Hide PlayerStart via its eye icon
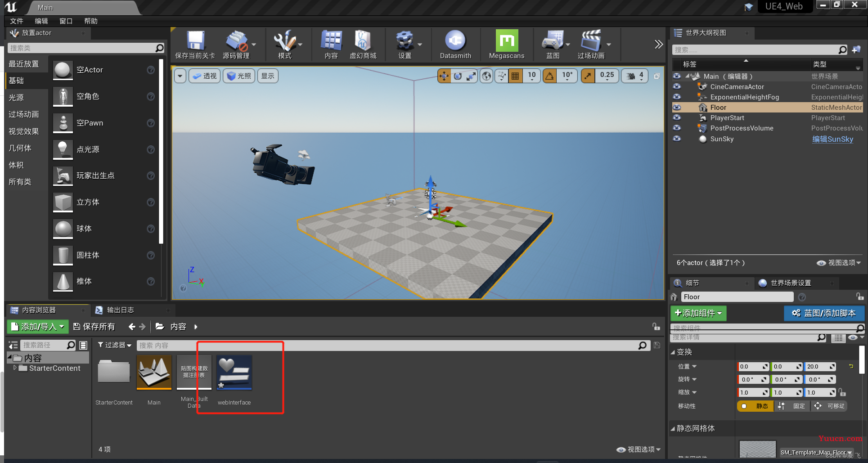The width and height of the screenshot is (868, 463). coord(677,117)
